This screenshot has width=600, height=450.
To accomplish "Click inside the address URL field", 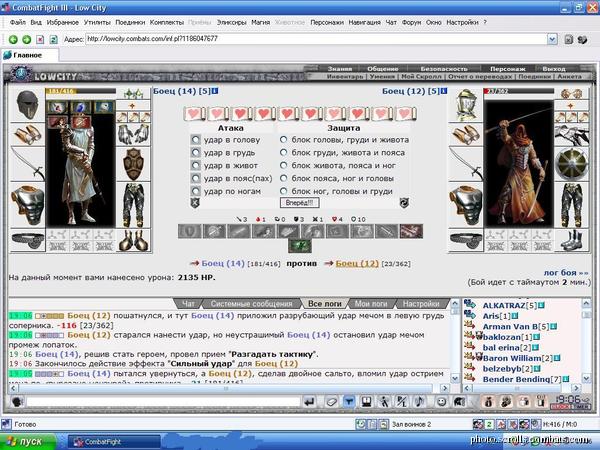I will click(316, 39).
